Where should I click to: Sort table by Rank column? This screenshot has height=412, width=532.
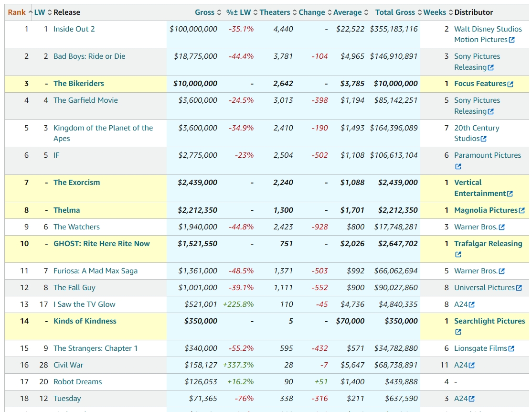click(x=20, y=12)
